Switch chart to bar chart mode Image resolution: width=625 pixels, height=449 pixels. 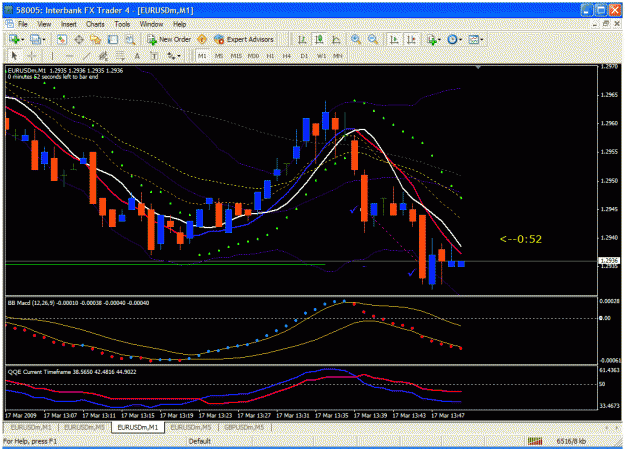pyautogui.click(x=302, y=39)
